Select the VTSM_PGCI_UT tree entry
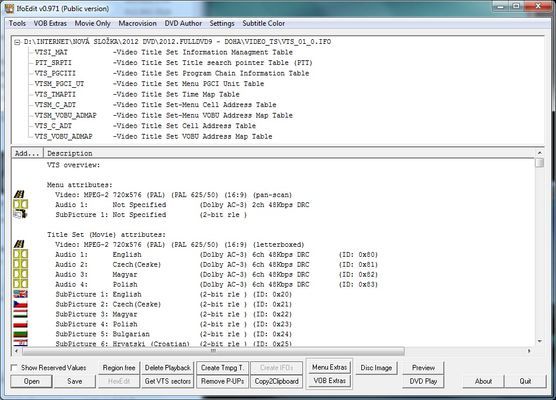Screen dimensions: 556x400 59,84
